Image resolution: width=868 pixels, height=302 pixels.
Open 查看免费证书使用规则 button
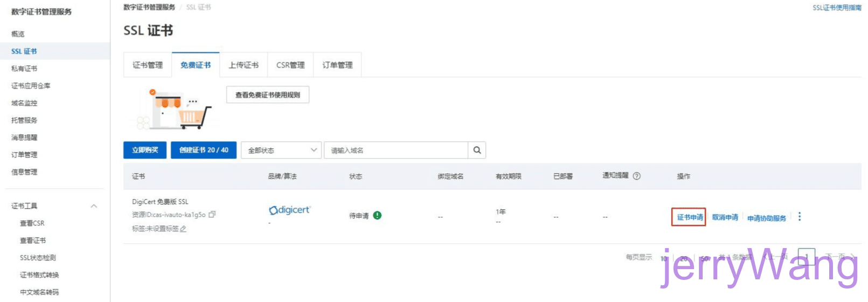pyautogui.click(x=268, y=95)
